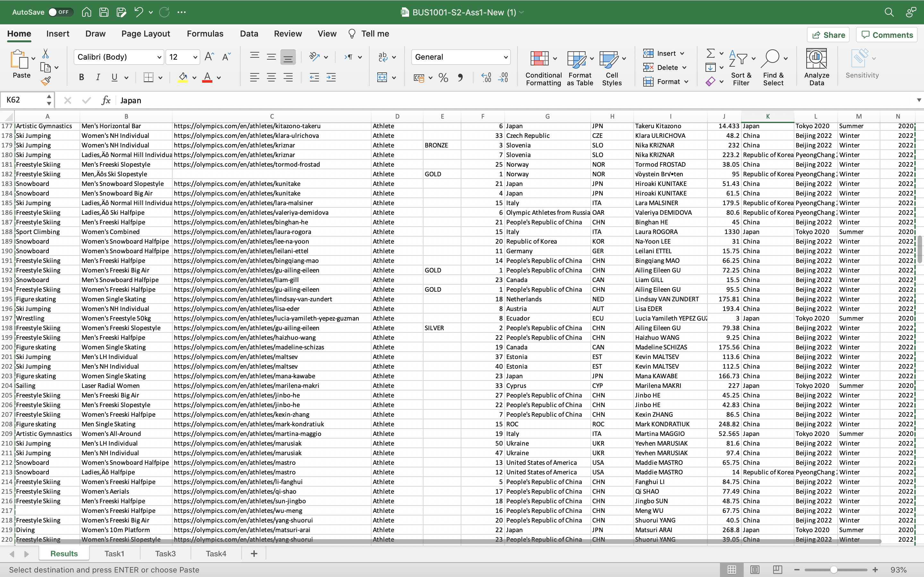924x577 pixels.
Task: Click the Insert Function fx icon
Action: click(106, 100)
